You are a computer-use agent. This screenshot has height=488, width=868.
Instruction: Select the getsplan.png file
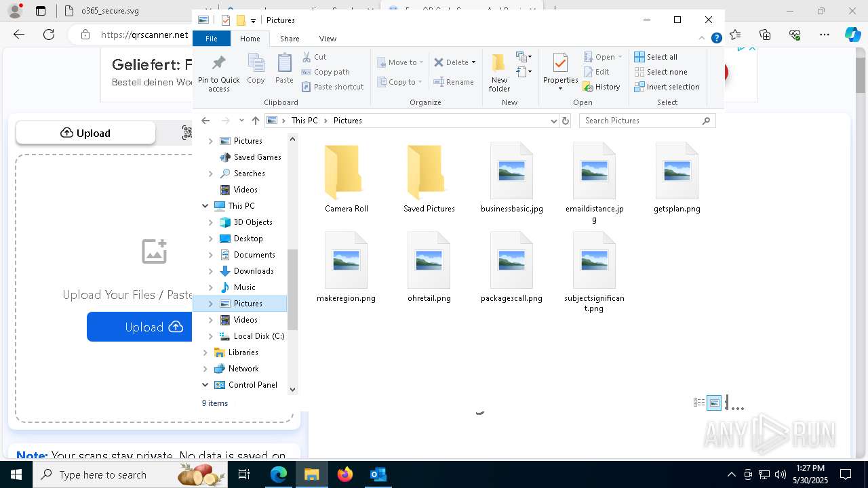point(677,178)
